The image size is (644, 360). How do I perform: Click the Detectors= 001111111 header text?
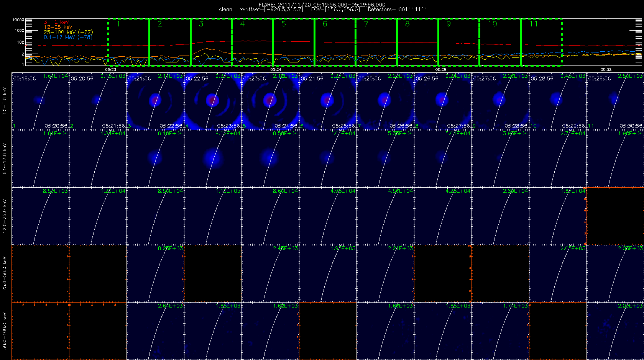398,9
